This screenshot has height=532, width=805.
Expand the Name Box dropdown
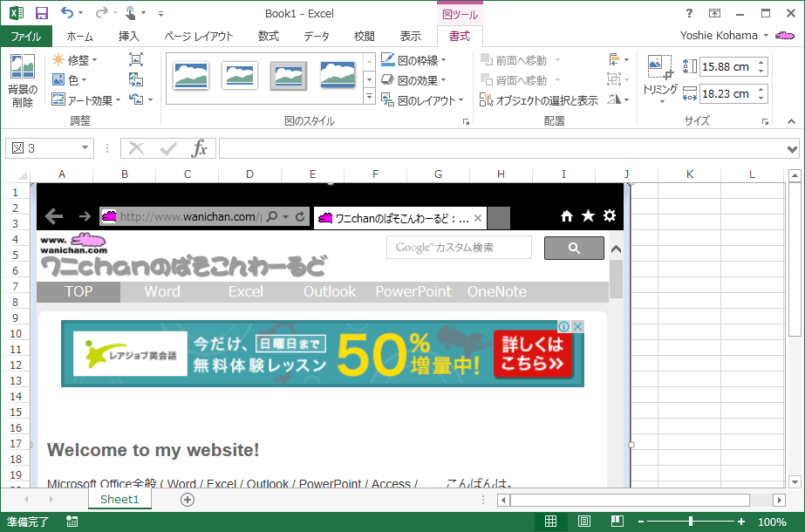pyautogui.click(x=85, y=148)
